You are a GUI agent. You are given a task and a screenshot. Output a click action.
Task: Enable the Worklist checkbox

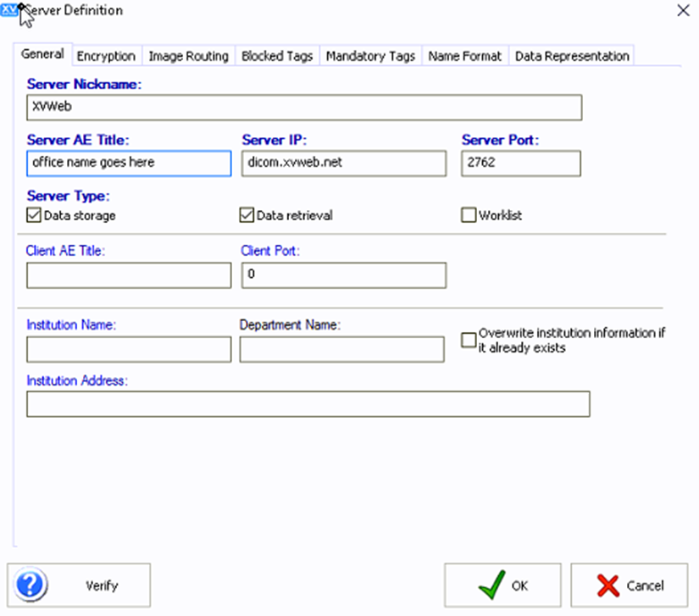[469, 215]
